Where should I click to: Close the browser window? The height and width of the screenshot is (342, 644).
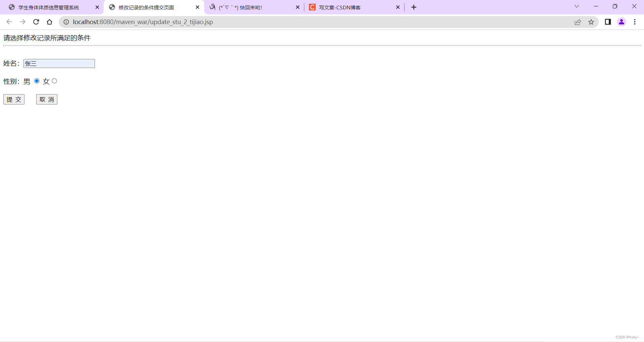point(634,6)
